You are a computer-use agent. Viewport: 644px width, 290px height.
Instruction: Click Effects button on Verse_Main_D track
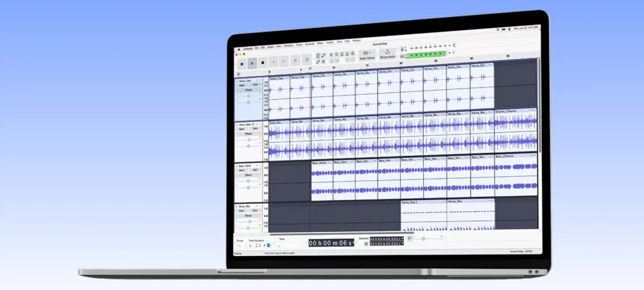pos(248,134)
